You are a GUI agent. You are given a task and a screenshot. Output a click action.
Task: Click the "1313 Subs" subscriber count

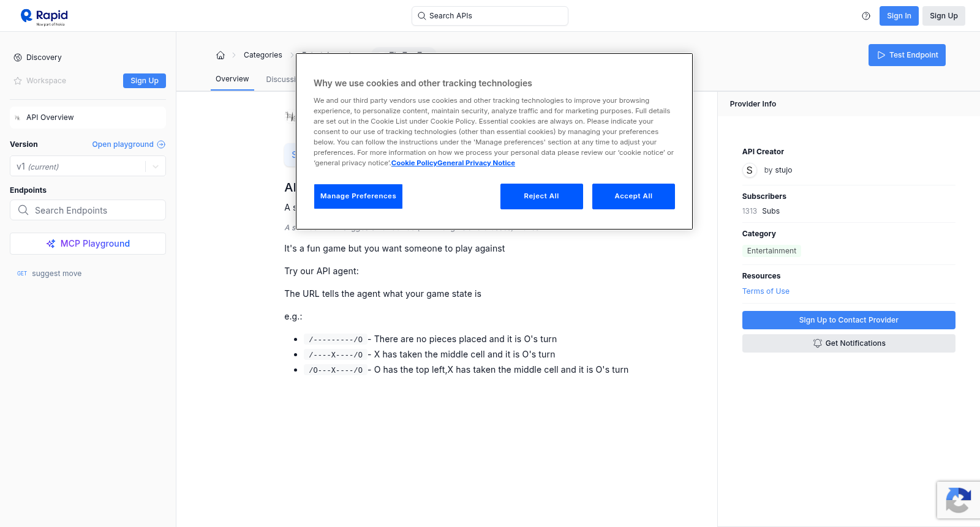[x=761, y=211]
